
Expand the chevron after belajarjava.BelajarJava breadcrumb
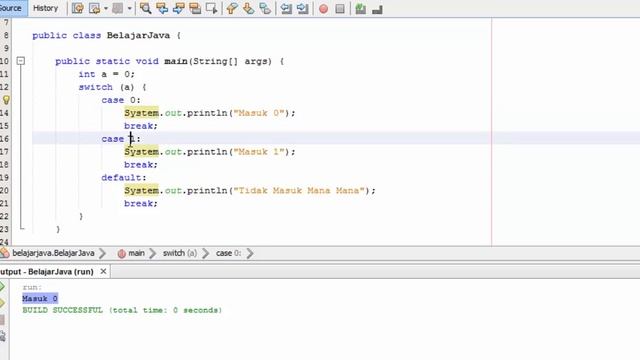coord(102,253)
